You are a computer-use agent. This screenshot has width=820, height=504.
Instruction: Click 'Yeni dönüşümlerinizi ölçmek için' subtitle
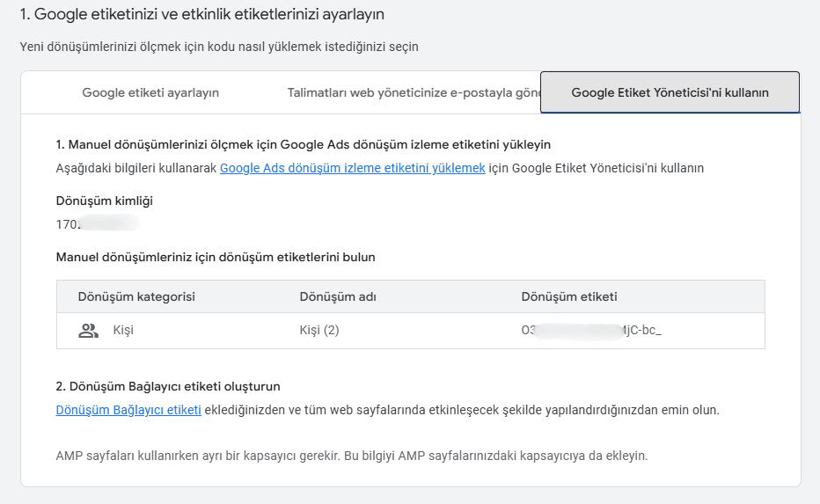(219, 47)
